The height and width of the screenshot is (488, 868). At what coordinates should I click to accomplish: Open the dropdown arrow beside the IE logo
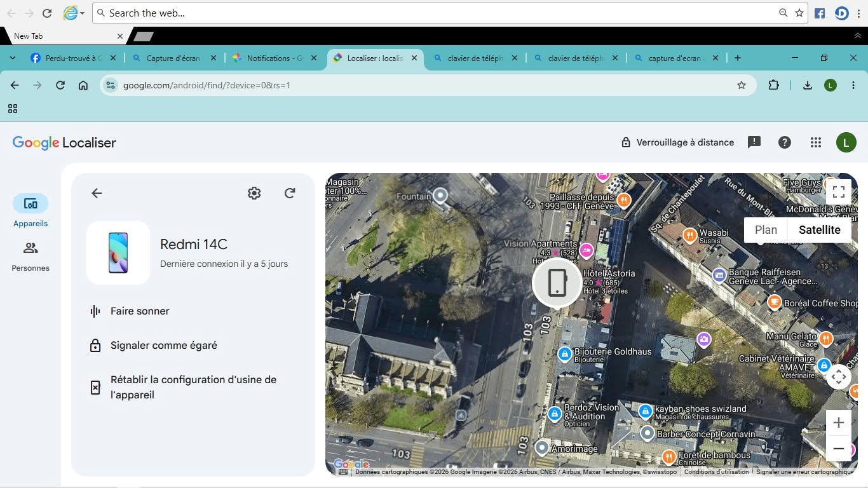(x=83, y=13)
